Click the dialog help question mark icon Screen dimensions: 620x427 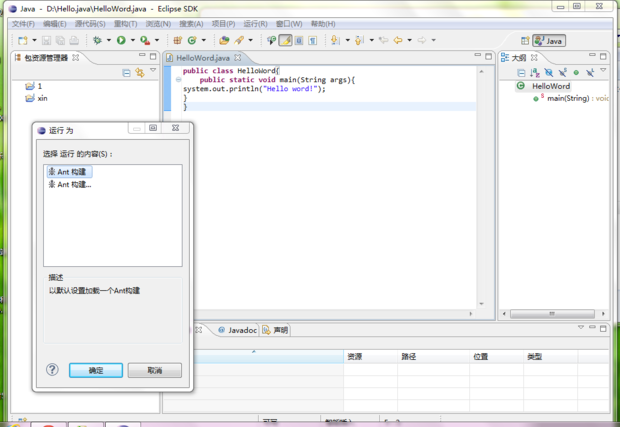click(52, 369)
